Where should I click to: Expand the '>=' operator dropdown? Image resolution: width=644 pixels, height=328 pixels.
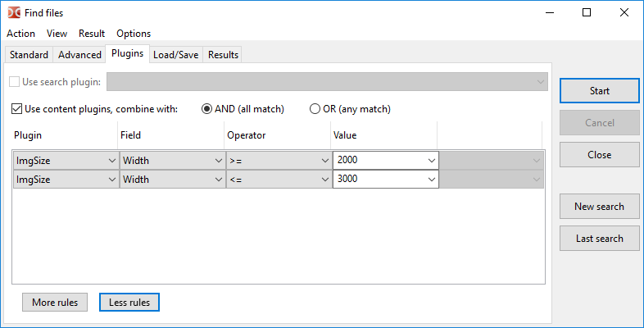coord(324,161)
